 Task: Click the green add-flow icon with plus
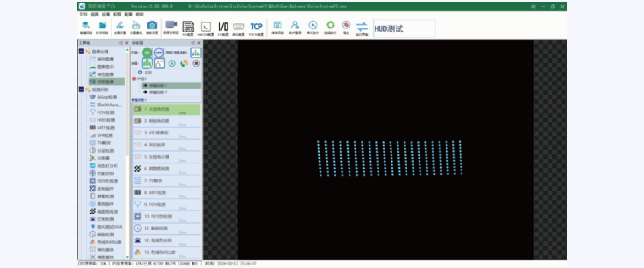(147, 63)
